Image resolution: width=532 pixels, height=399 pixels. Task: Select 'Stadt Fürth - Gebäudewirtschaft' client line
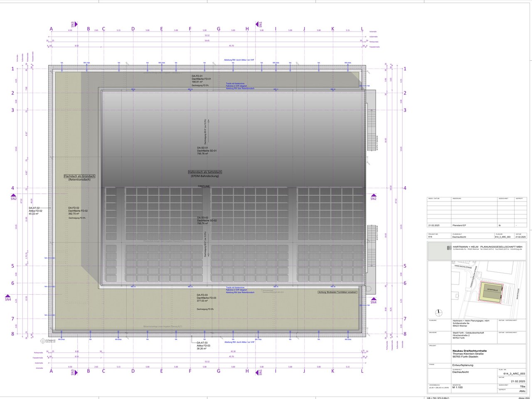(468, 332)
